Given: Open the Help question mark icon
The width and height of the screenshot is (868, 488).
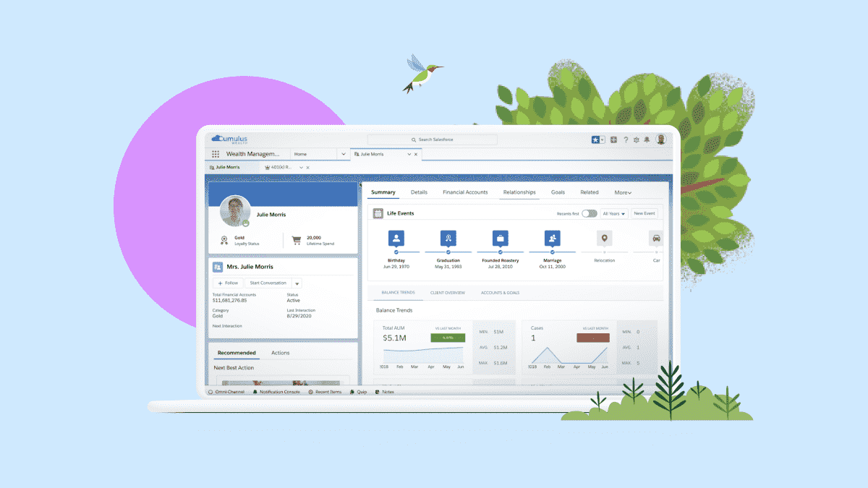Looking at the screenshot, I should [626, 140].
